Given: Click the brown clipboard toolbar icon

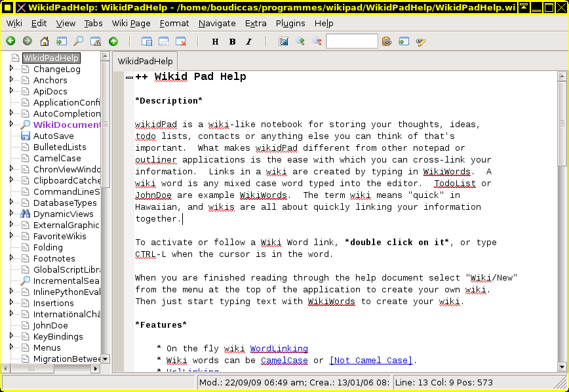Looking at the screenshot, I should 387,41.
